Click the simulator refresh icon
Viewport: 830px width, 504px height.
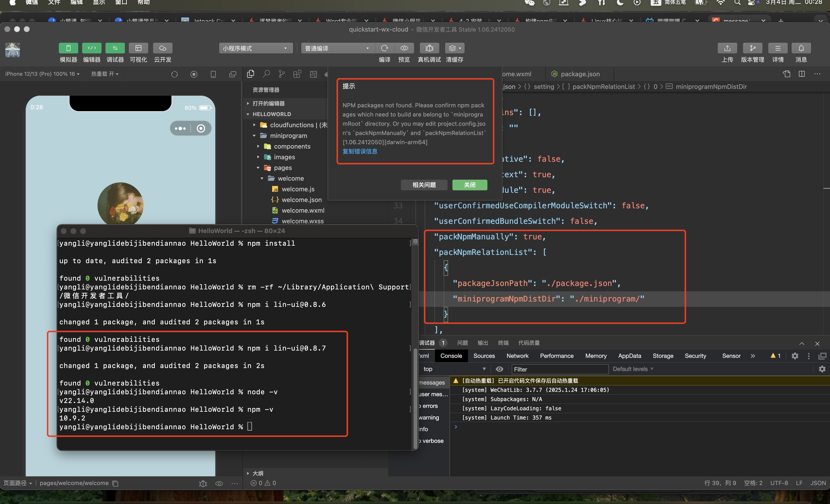click(174, 74)
